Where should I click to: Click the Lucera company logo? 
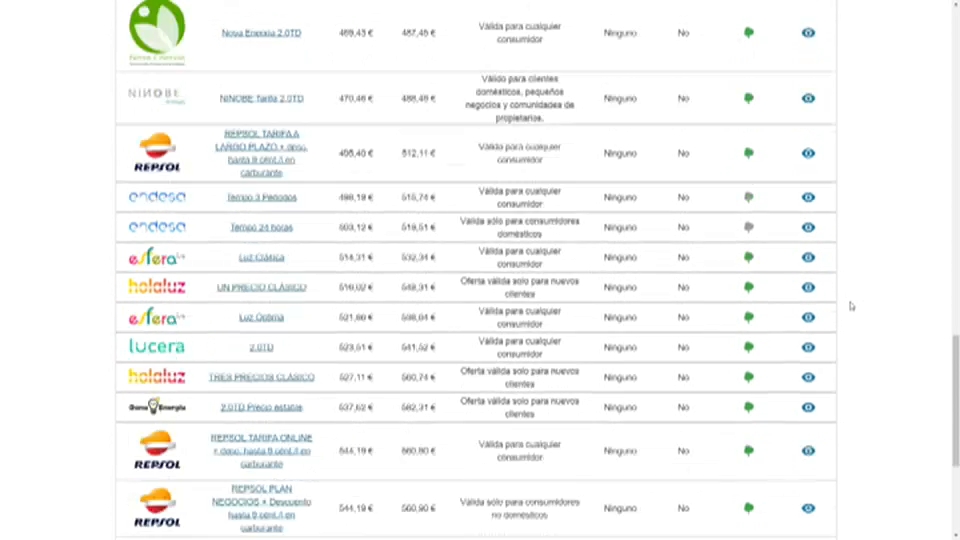157,347
